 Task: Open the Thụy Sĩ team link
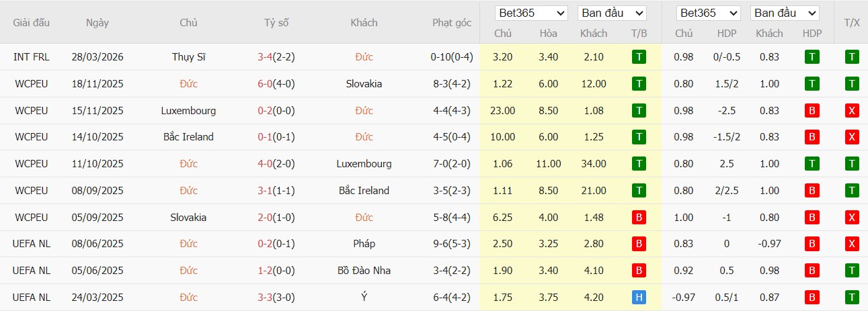(188, 57)
